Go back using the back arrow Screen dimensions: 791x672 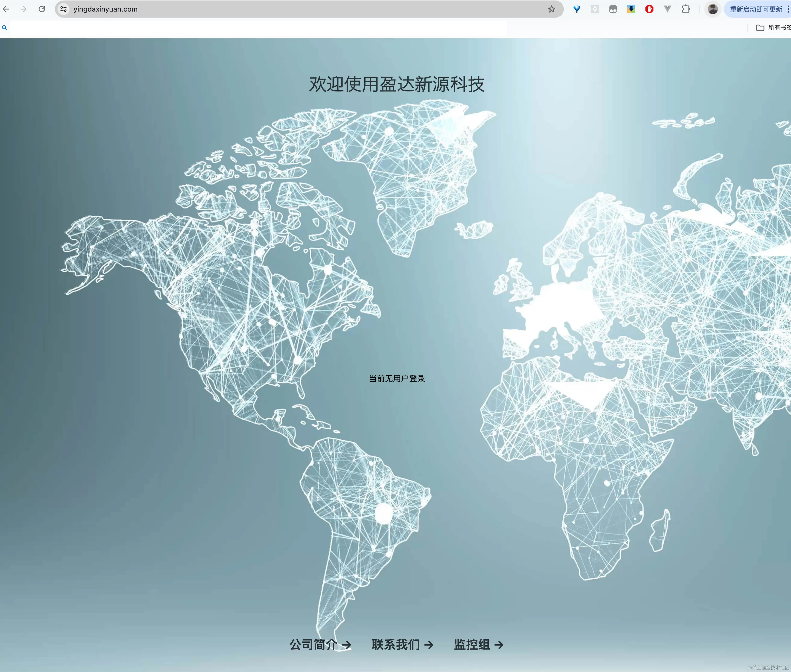[6, 9]
